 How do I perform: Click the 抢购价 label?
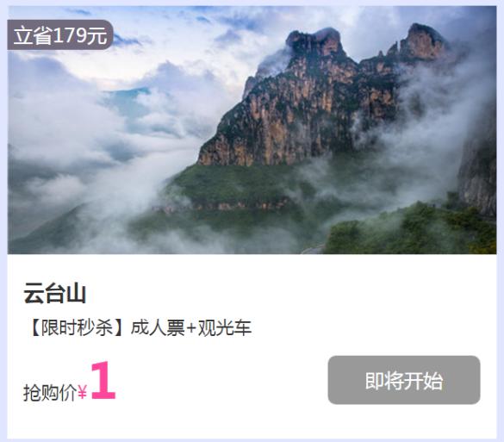[50, 393]
